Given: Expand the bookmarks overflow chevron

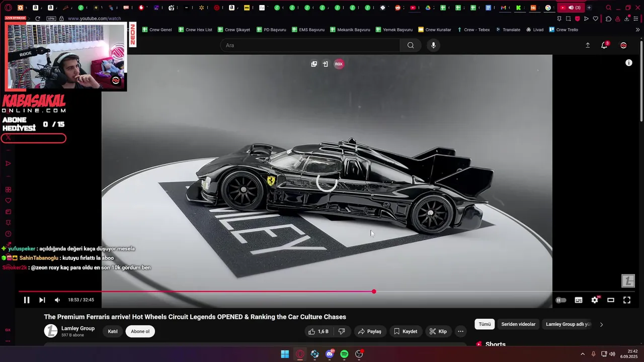Looking at the screenshot, I should (x=638, y=30).
